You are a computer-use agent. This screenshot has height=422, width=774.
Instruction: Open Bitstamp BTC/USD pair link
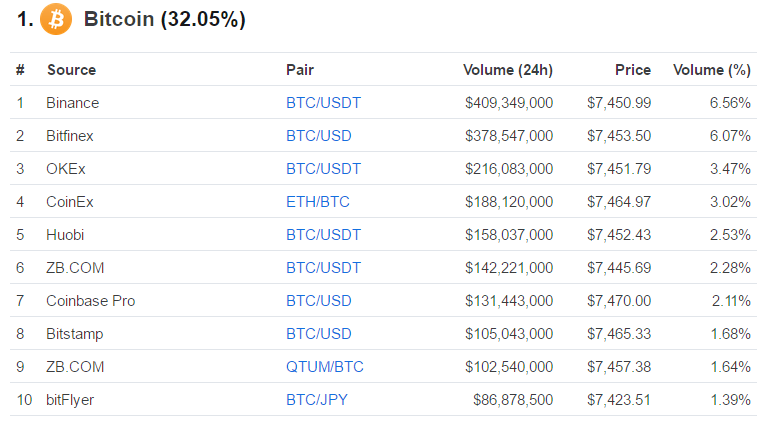(318, 334)
